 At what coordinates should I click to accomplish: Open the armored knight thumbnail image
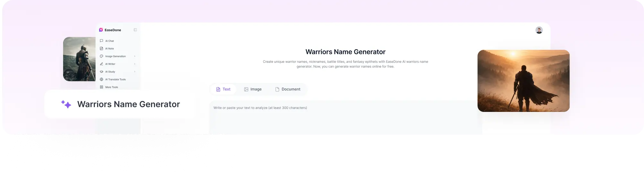pyautogui.click(x=79, y=59)
